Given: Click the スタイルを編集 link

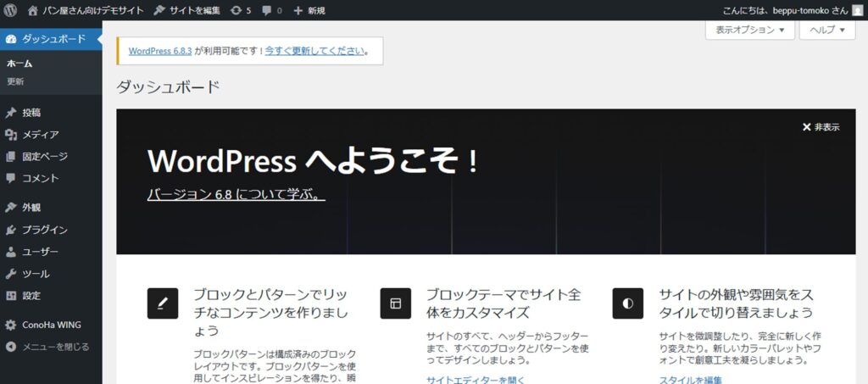Looking at the screenshot, I should point(690,380).
